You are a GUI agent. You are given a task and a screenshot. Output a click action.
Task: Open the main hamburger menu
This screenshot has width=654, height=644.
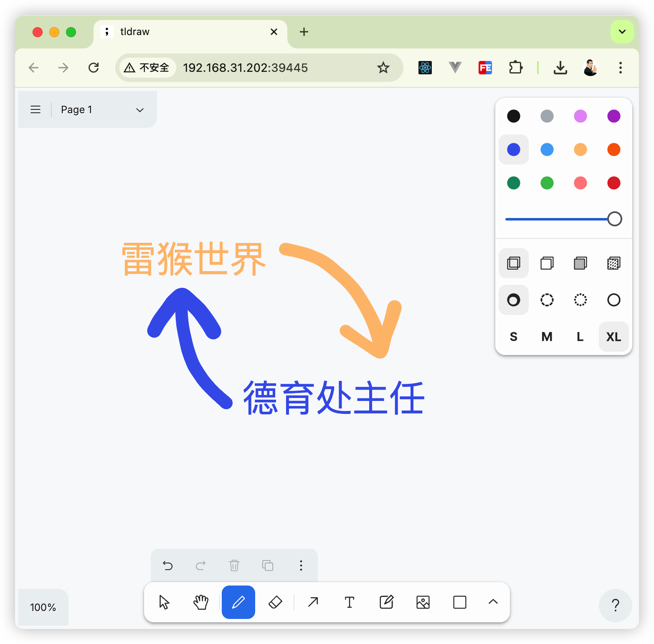[35, 110]
